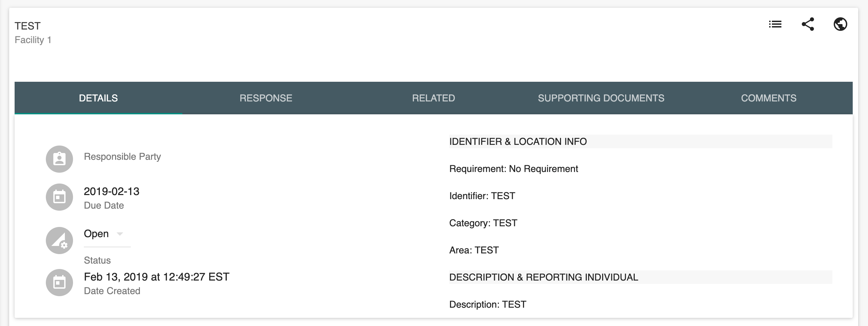The image size is (868, 326).
Task: Switch to the Details tab
Action: tap(98, 98)
